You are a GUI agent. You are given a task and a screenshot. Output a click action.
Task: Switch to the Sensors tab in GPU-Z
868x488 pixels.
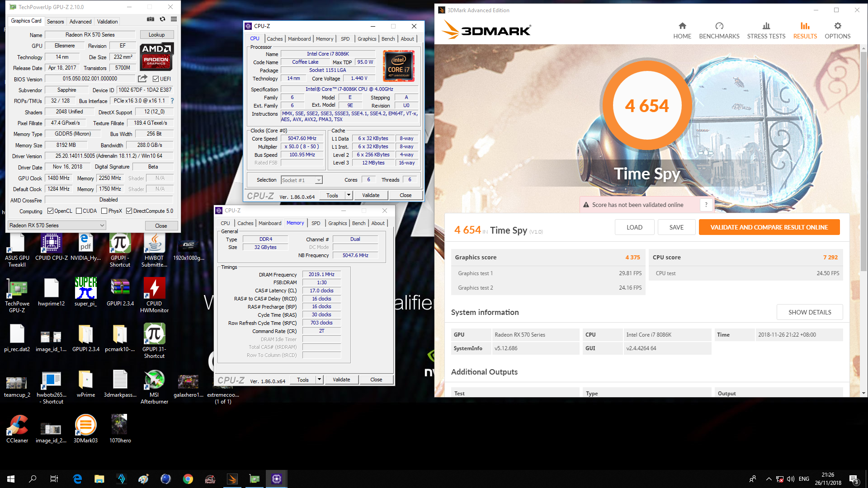tap(56, 22)
